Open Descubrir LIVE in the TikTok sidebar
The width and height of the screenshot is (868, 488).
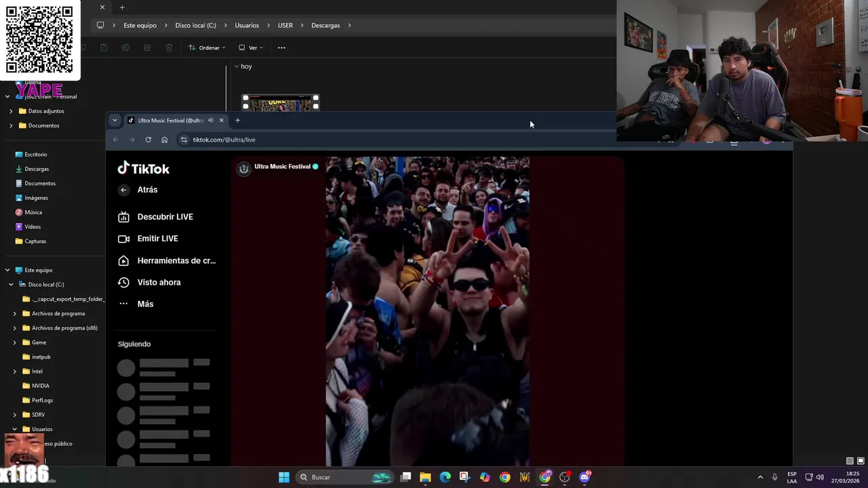tap(167, 217)
